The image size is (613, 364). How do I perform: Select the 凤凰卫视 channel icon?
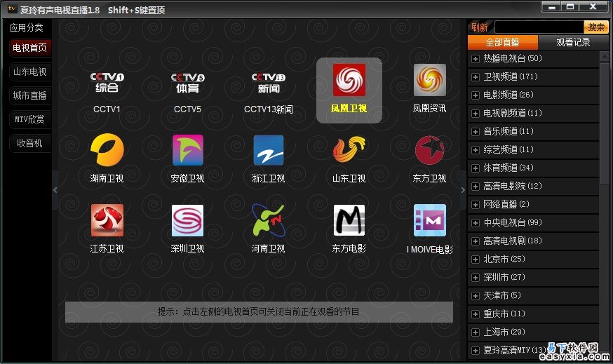(x=349, y=80)
